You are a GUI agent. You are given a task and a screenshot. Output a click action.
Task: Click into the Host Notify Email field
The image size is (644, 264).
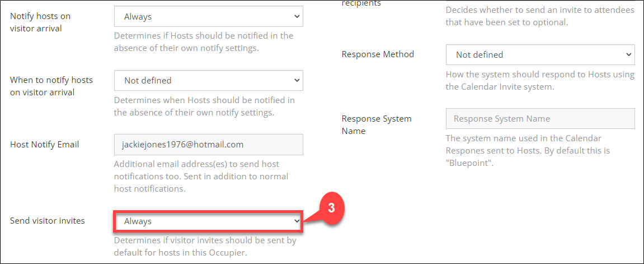click(x=209, y=145)
